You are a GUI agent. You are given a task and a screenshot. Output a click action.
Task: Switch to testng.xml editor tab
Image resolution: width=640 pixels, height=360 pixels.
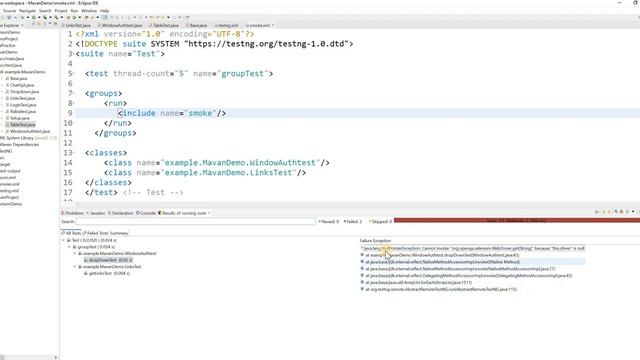227,25
